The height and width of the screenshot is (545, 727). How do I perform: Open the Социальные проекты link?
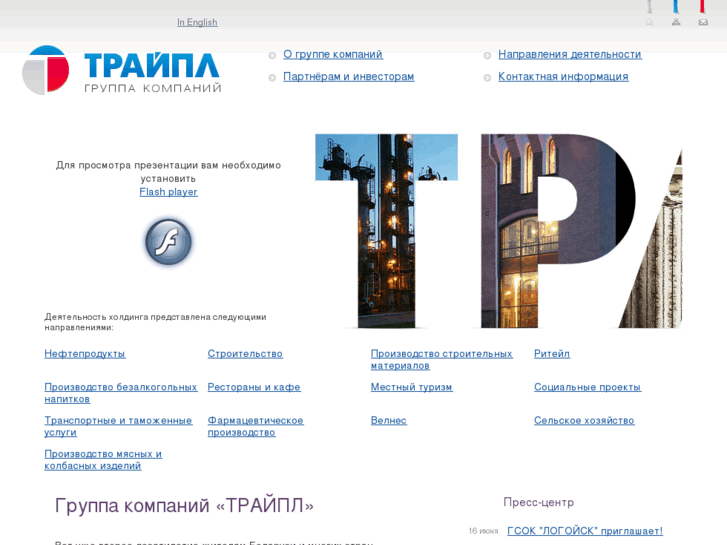click(x=587, y=387)
